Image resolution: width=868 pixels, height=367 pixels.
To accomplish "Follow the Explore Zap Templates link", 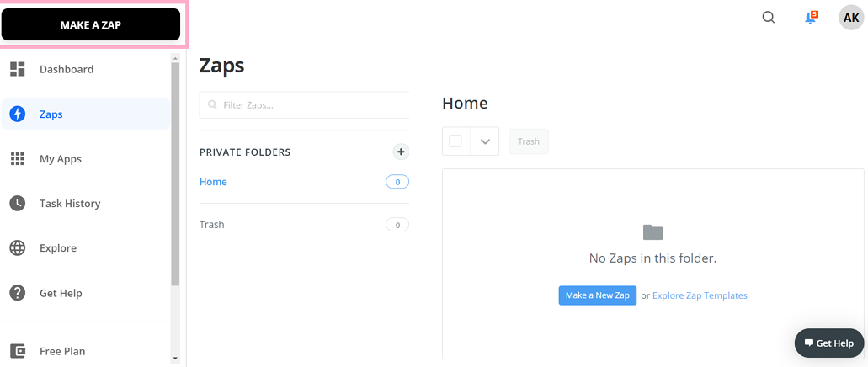I will pyautogui.click(x=700, y=295).
